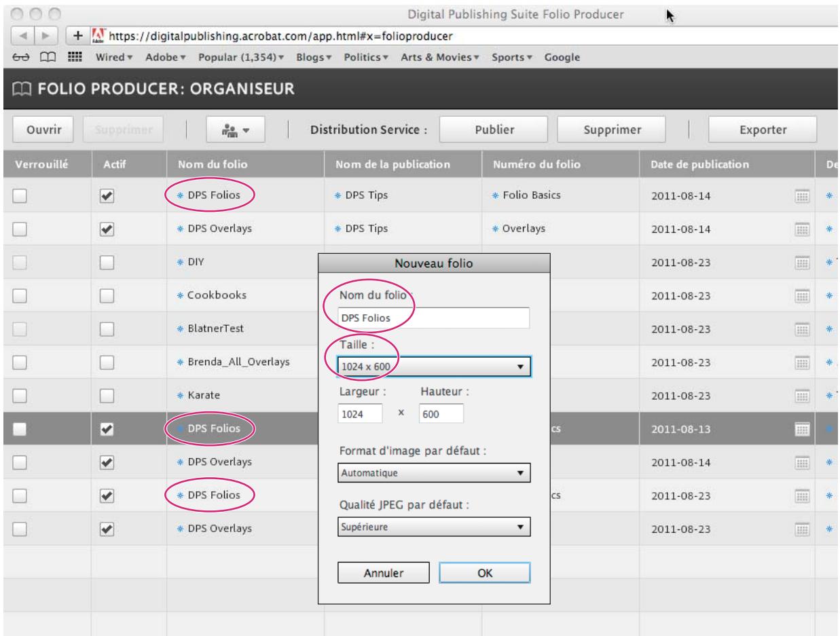Image resolution: width=840 pixels, height=636 pixels.
Task: Click the Folio Basics folio number cell
Action: point(531,196)
